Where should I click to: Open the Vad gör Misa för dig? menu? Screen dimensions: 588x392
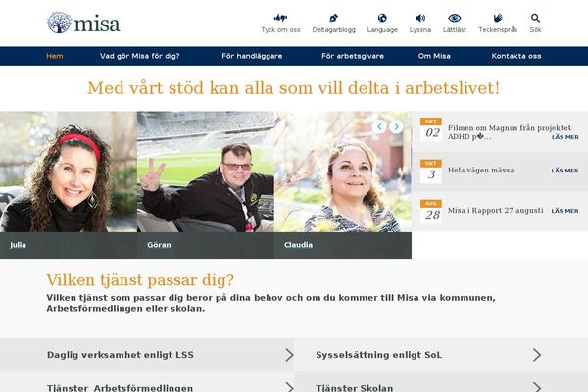139,56
